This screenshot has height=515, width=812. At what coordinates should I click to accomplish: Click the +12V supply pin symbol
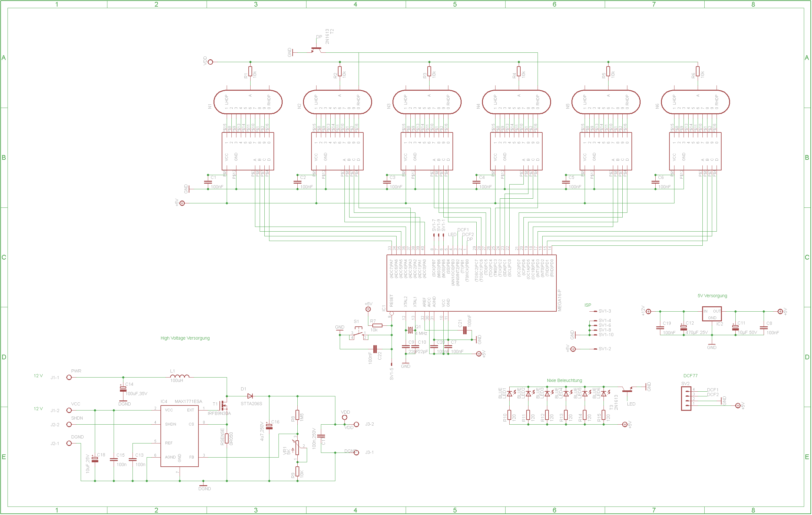tap(648, 311)
